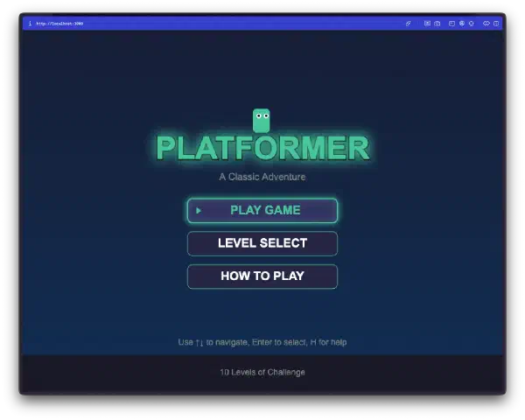Image resolution: width=525 pixels, height=420 pixels.
Task: Open the LEVEL SELECT menu option
Action: coord(262,243)
